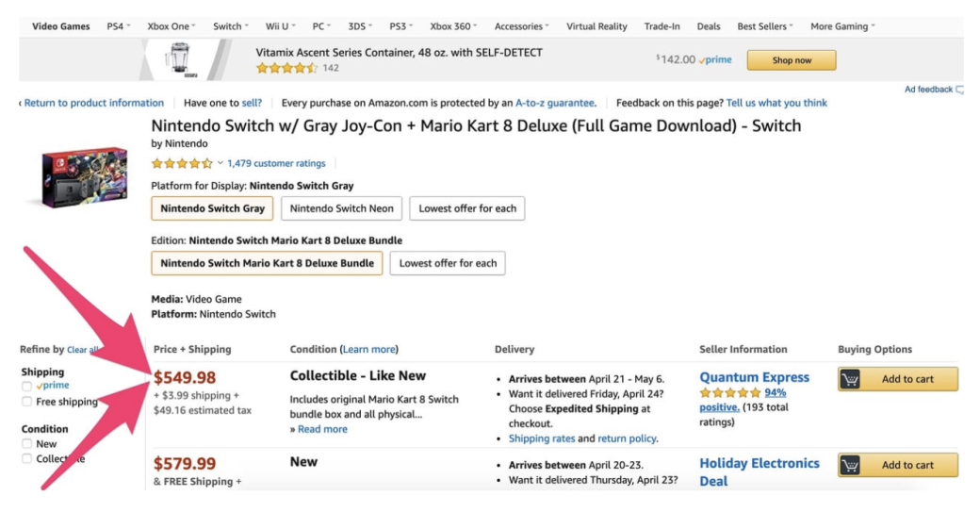Viewport: 980px width, 512px height.
Task: Toggle the New condition checkbox
Action: coord(27,444)
